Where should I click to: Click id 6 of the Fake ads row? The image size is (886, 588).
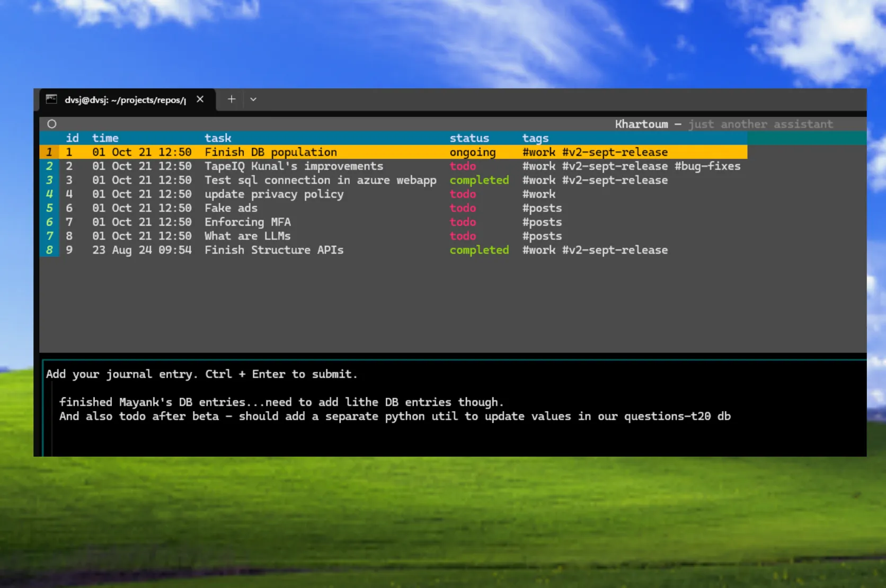69,208
